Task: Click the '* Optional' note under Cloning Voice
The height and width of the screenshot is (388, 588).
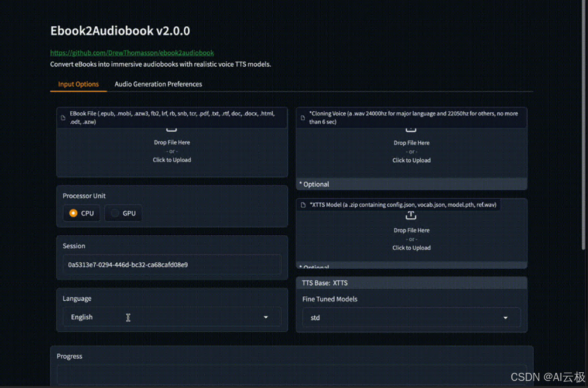Action: pyautogui.click(x=314, y=184)
